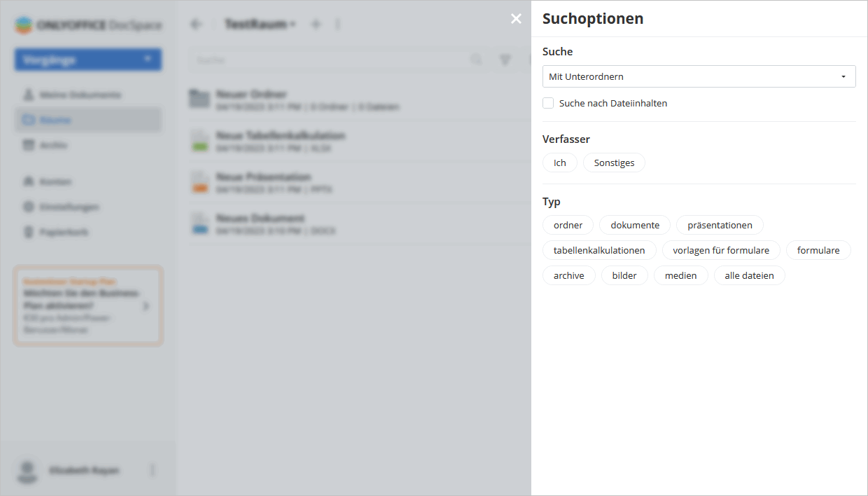Screen dimensions: 868x496
Task: Click the Elizabeth Rayan user avatar
Action: coord(27,470)
